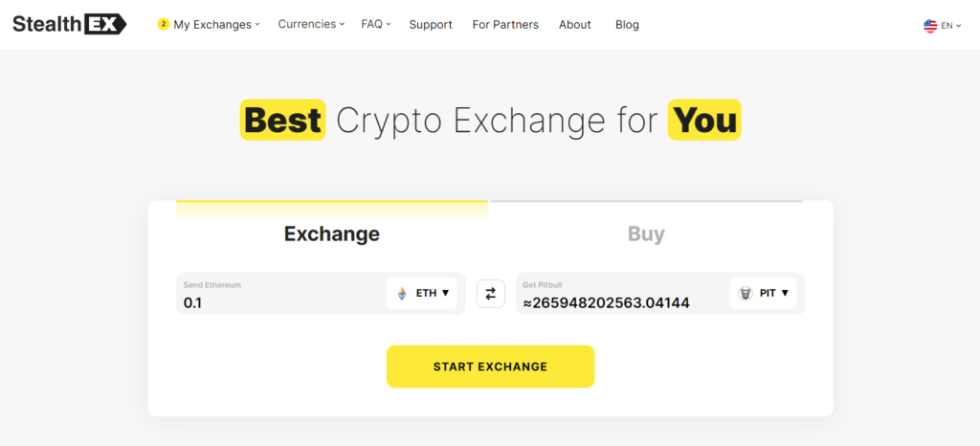The height and width of the screenshot is (446, 980).
Task: Click the Start Exchange button
Action: click(490, 367)
